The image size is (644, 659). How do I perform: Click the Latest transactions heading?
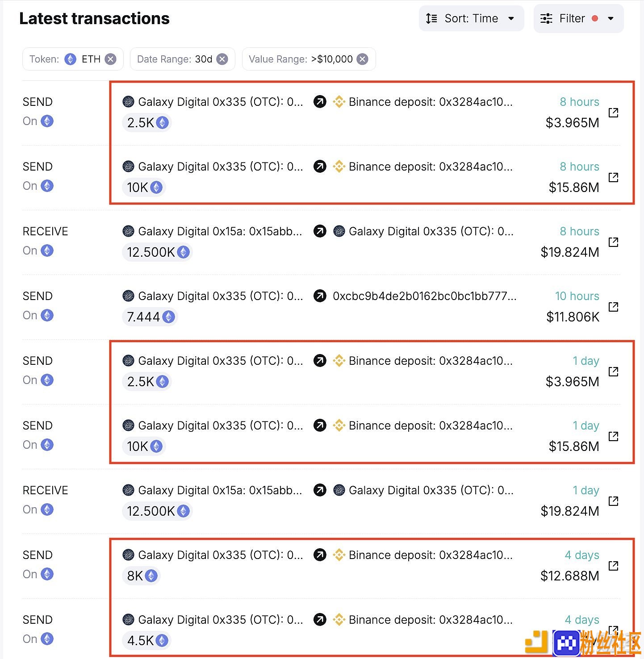94,18
